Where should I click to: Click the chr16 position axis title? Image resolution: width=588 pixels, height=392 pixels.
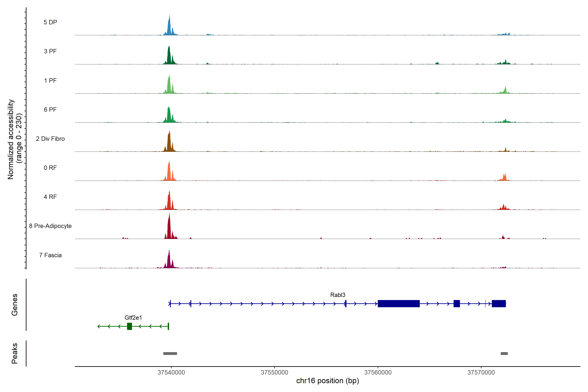327,381
